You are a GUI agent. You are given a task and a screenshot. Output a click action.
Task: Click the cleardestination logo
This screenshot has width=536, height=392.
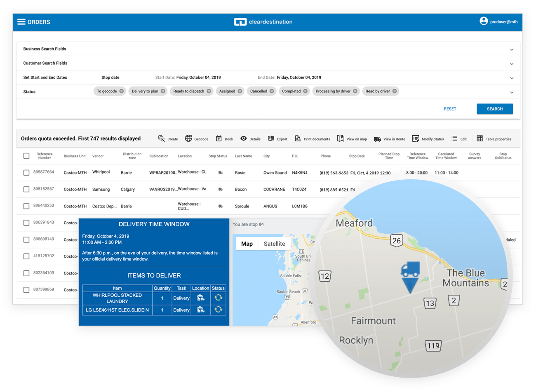(263, 22)
